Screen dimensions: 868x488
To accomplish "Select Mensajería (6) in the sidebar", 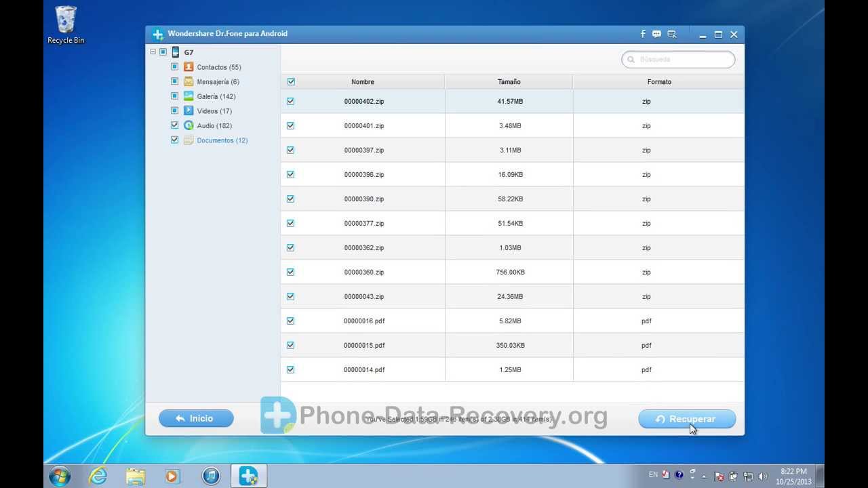I will tap(218, 82).
